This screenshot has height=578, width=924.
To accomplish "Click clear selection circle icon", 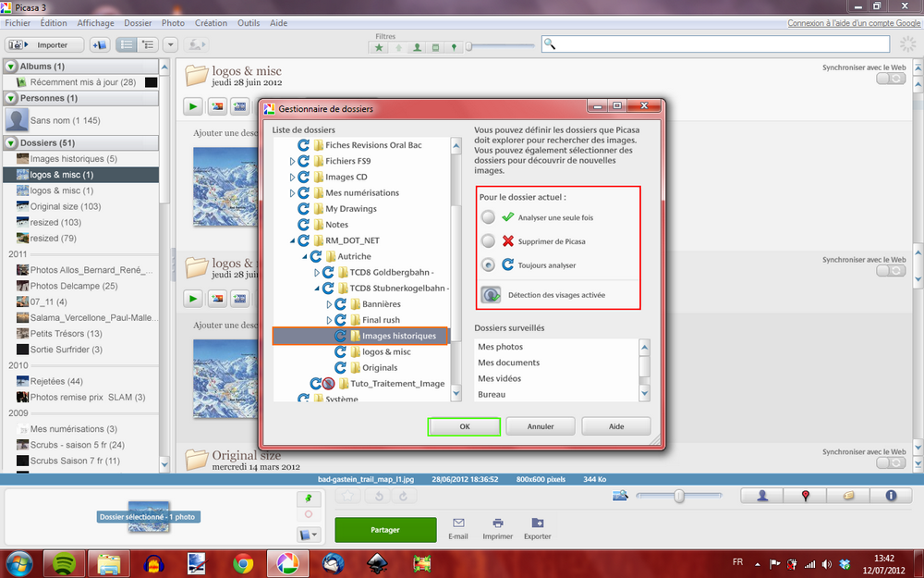I will pyautogui.click(x=309, y=514).
